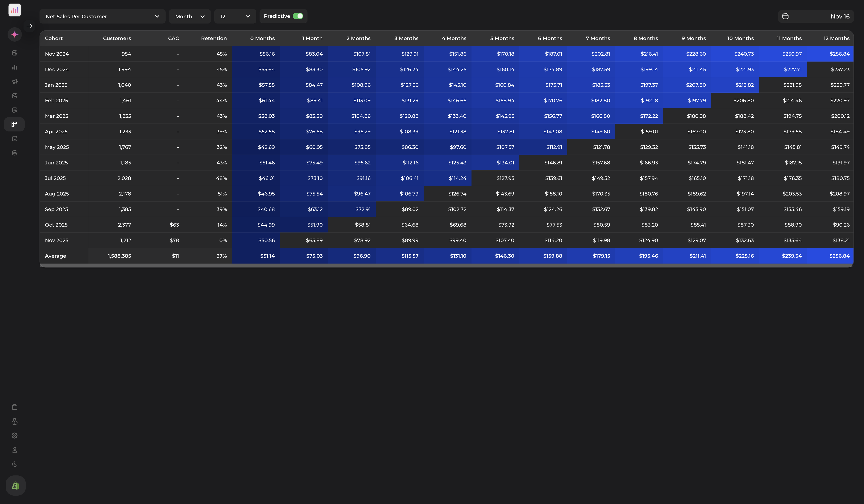864x504 pixels.
Task: Open the image media icon in sidebar
Action: pos(14,96)
